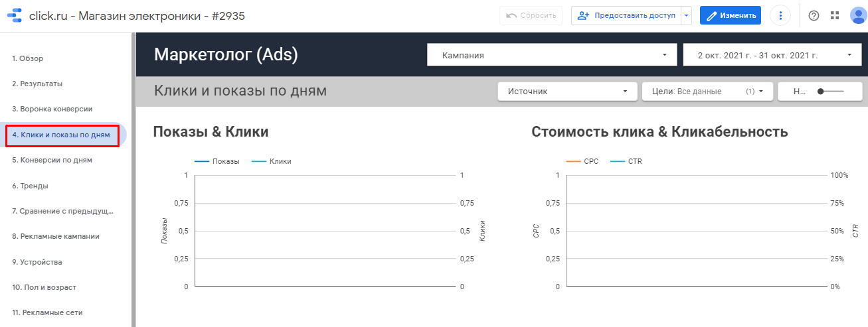This screenshot has height=327, width=868.
Task: Select the 9. Устройства page
Action: click(37, 262)
